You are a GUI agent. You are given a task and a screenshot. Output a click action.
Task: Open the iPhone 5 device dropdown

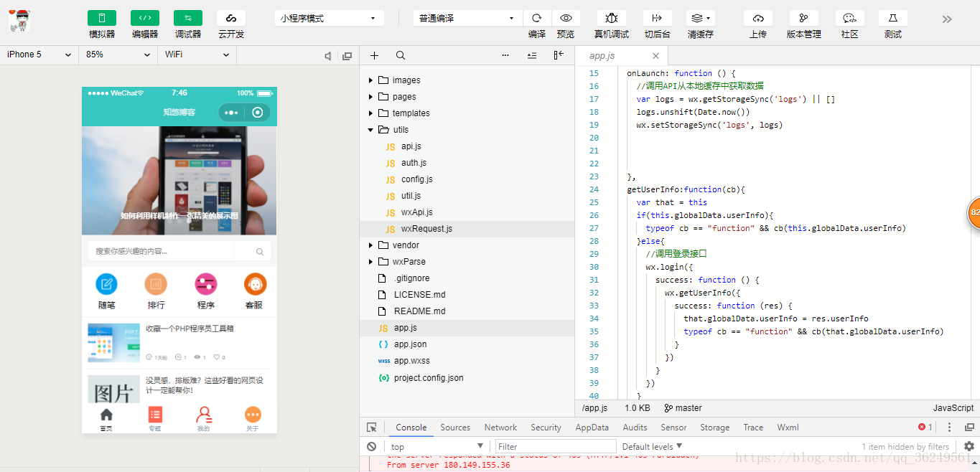39,55
